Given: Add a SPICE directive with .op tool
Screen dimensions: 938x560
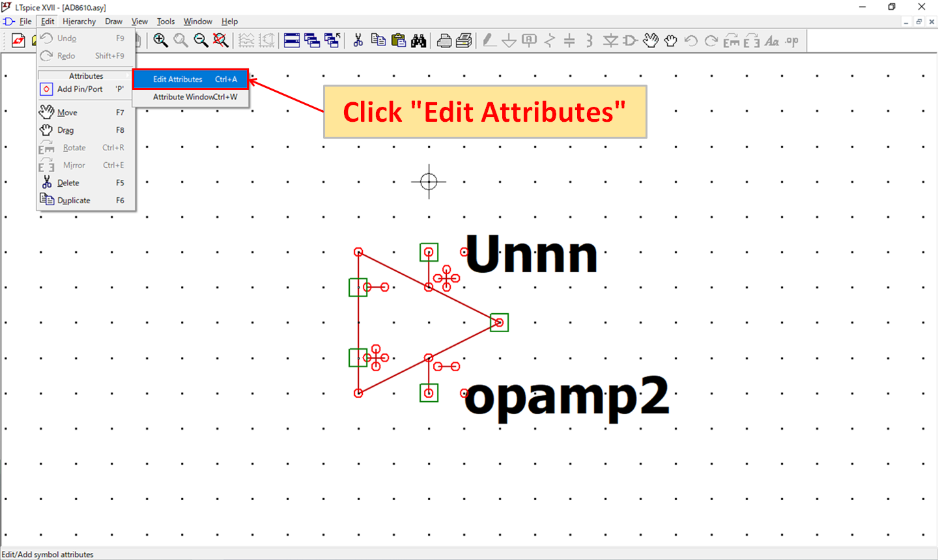Looking at the screenshot, I should (x=791, y=40).
